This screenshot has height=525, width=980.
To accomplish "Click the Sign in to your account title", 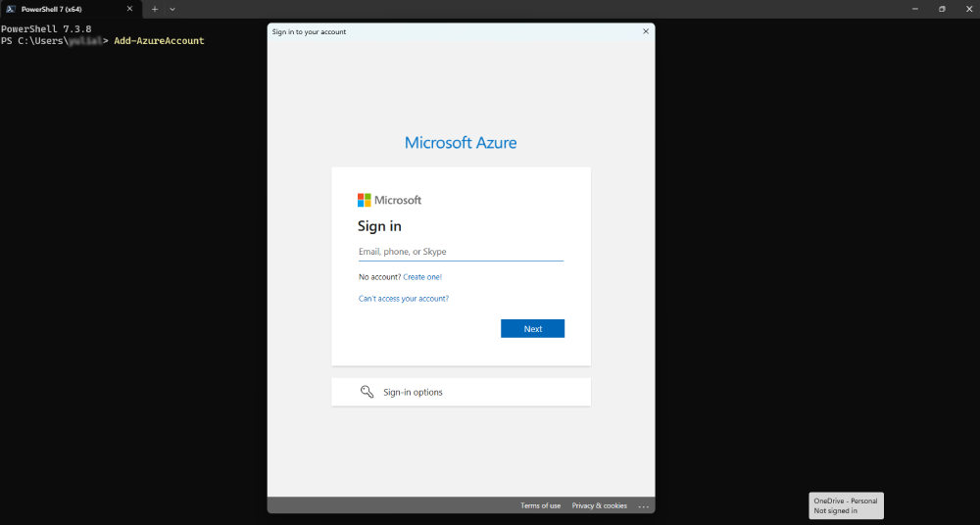I will tap(309, 32).
